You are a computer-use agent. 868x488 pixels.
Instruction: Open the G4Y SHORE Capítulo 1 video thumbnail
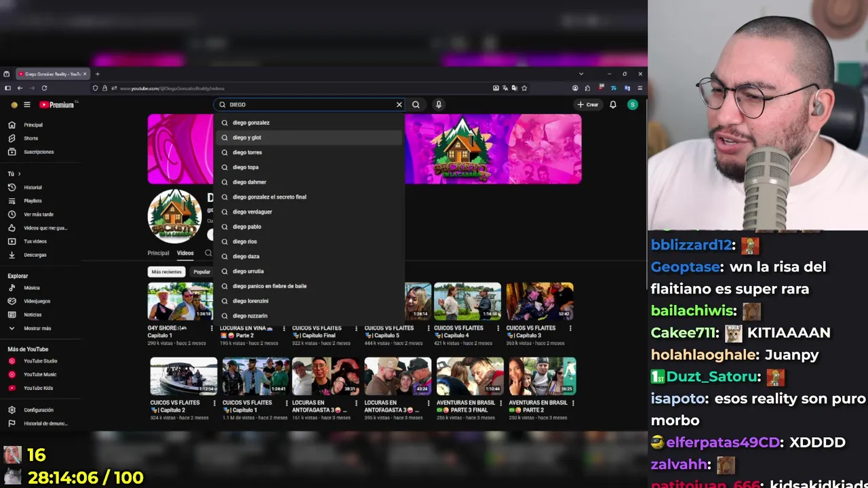[x=180, y=302]
